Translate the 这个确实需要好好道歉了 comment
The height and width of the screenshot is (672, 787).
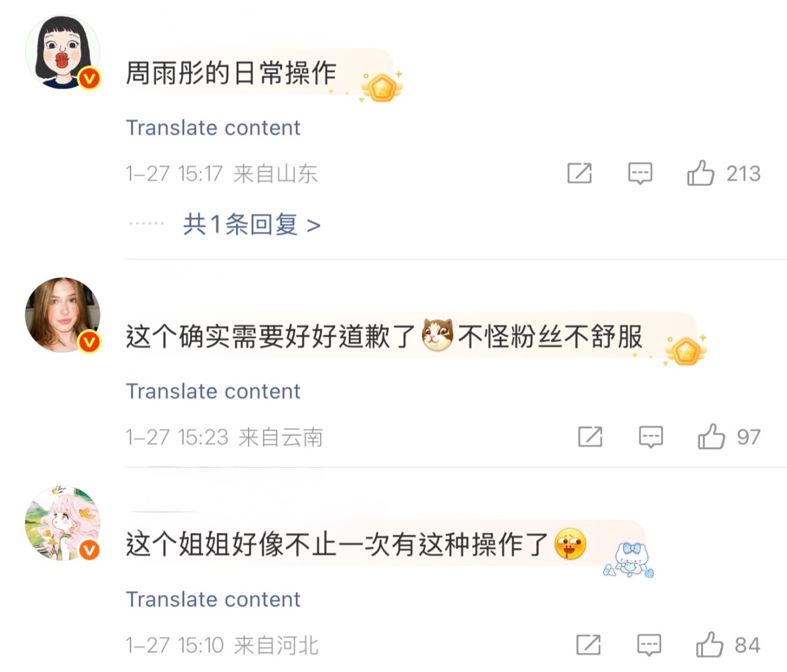[x=212, y=391]
